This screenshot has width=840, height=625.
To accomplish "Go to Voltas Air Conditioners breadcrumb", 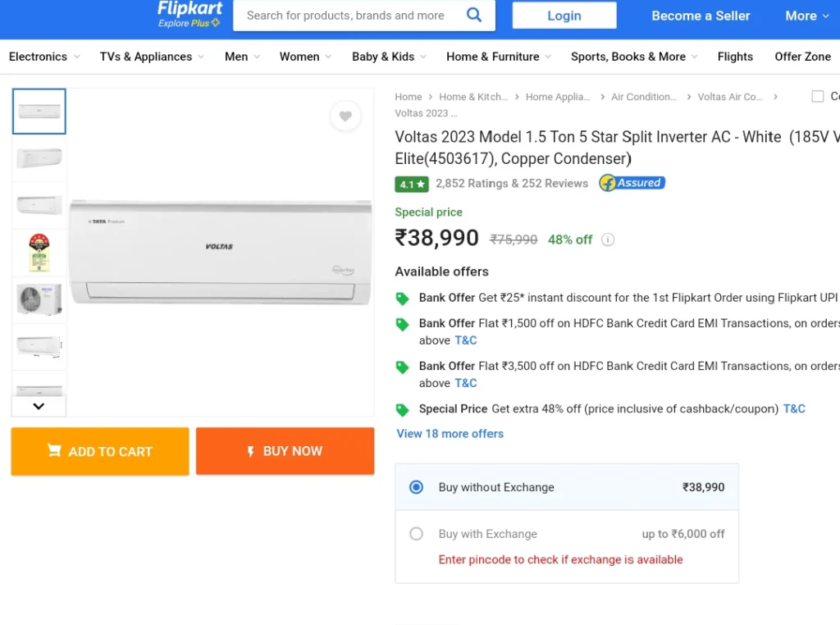I will [x=729, y=97].
